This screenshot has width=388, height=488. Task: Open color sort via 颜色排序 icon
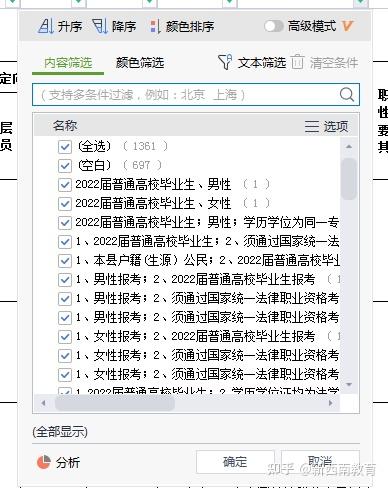coord(155,26)
